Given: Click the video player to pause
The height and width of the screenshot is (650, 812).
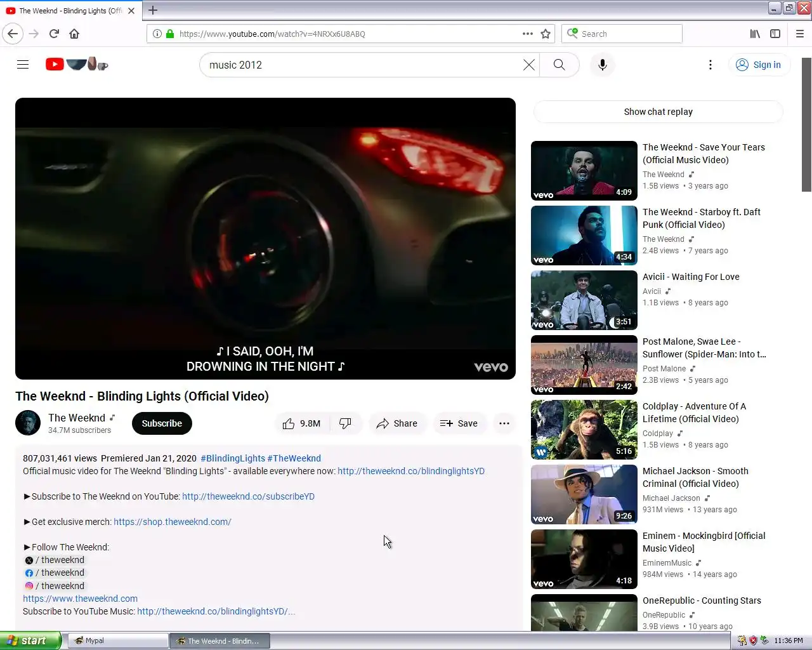Looking at the screenshot, I should pos(265,239).
